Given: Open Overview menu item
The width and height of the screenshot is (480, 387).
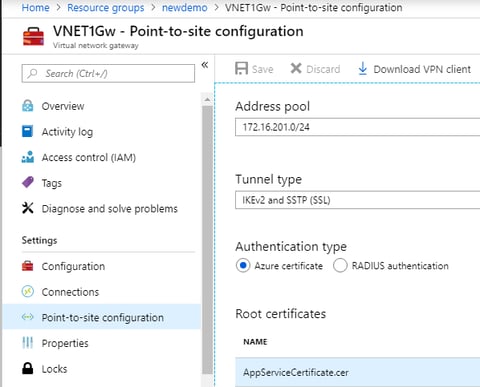Looking at the screenshot, I should coord(63,106).
